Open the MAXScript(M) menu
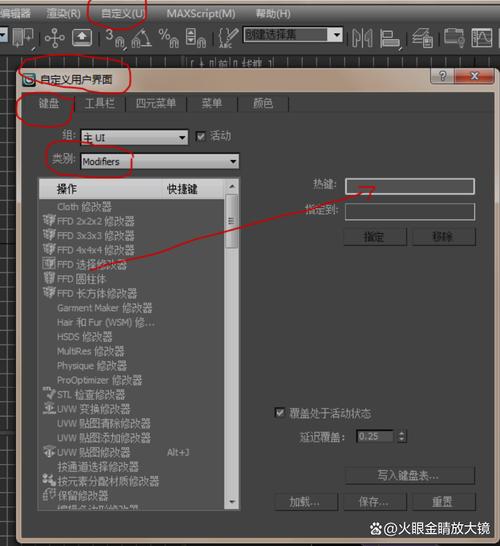The width and height of the screenshot is (500, 546). click(x=201, y=14)
